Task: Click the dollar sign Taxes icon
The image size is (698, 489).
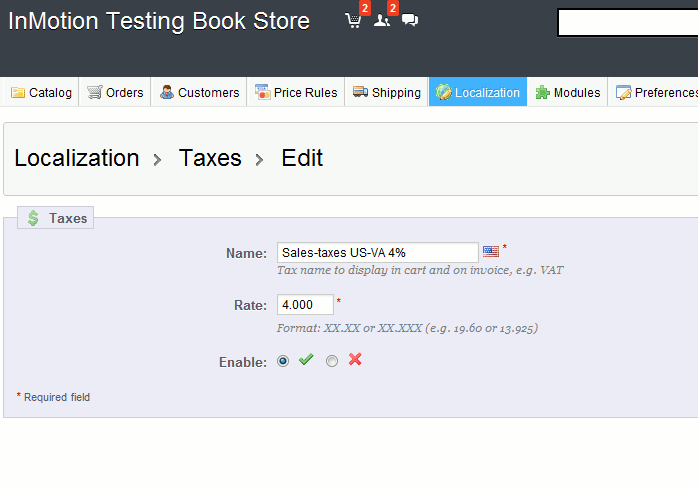Action: tap(34, 218)
